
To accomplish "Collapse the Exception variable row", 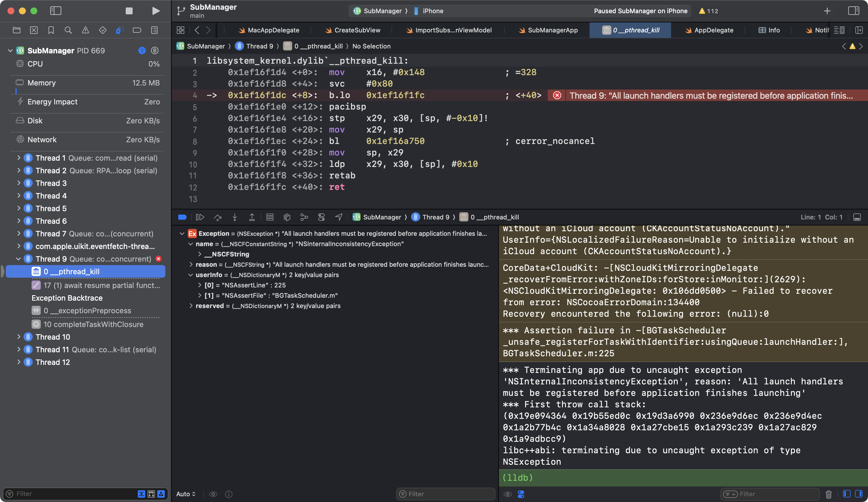I will point(182,234).
